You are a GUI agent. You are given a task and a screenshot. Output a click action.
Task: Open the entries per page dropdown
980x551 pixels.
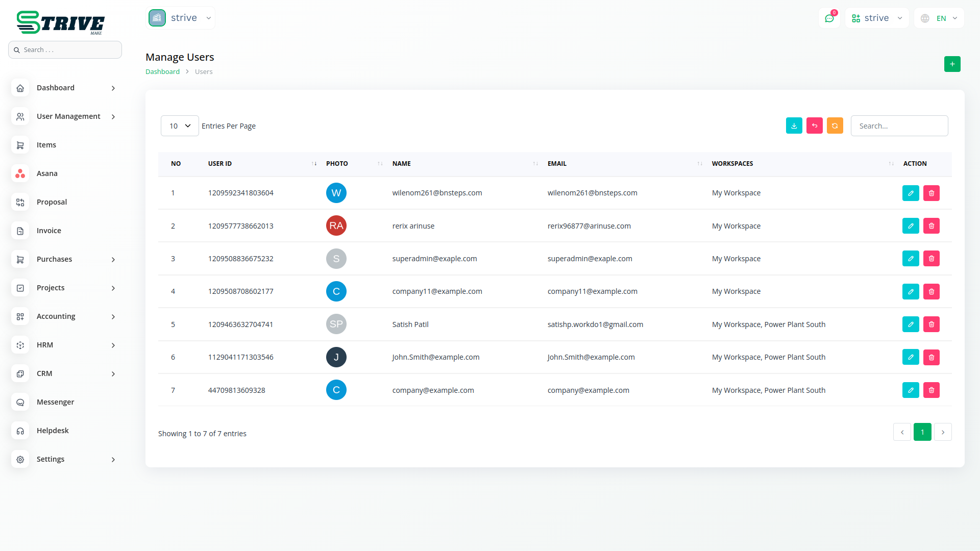(x=180, y=126)
